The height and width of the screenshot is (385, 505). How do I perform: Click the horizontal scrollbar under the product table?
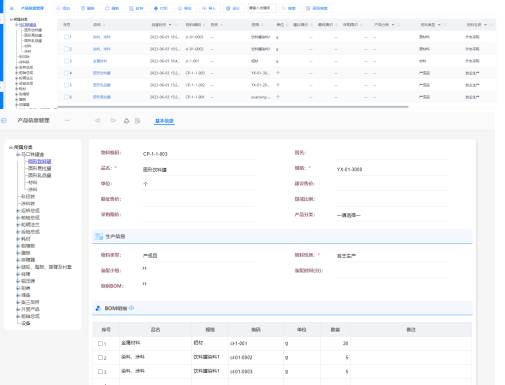point(233,107)
